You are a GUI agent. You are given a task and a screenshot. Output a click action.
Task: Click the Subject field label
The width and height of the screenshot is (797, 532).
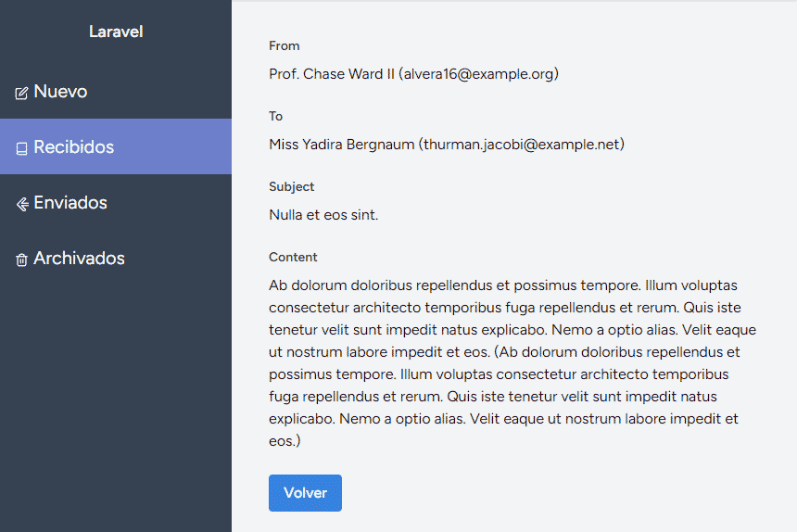coord(291,187)
